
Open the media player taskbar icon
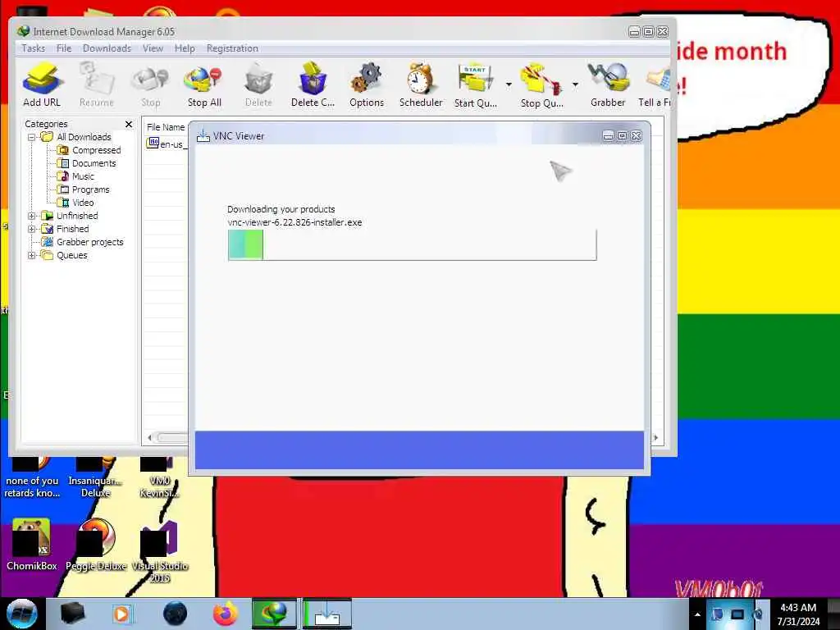click(121, 614)
